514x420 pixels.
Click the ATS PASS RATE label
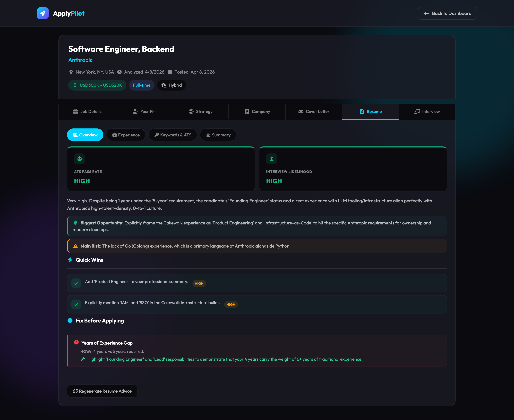point(88,172)
